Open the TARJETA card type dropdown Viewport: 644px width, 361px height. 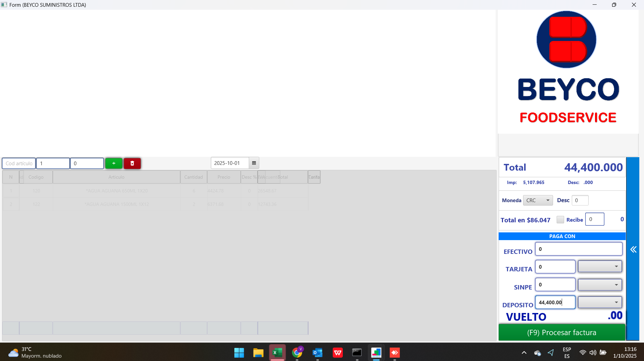click(600, 267)
